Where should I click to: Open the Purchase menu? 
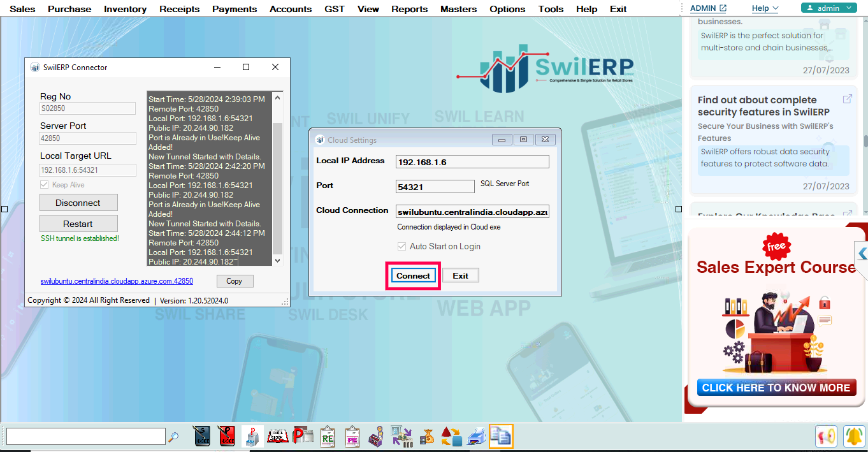pos(69,9)
